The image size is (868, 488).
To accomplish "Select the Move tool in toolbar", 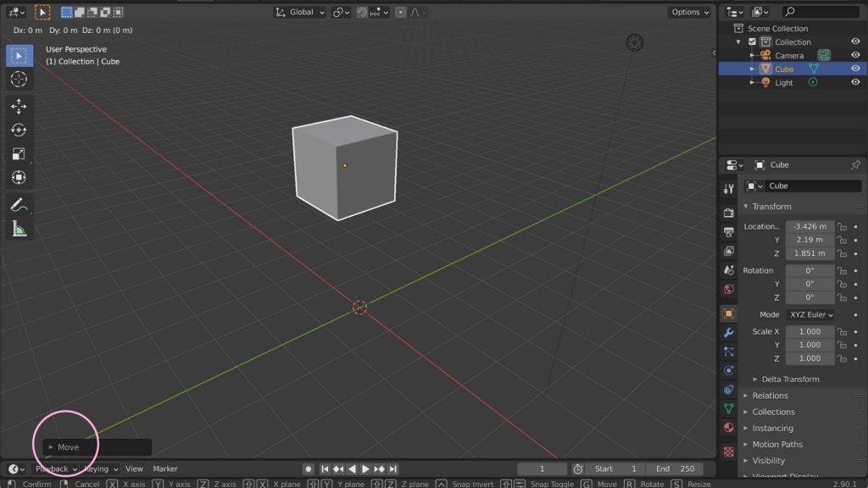I will pyautogui.click(x=19, y=106).
